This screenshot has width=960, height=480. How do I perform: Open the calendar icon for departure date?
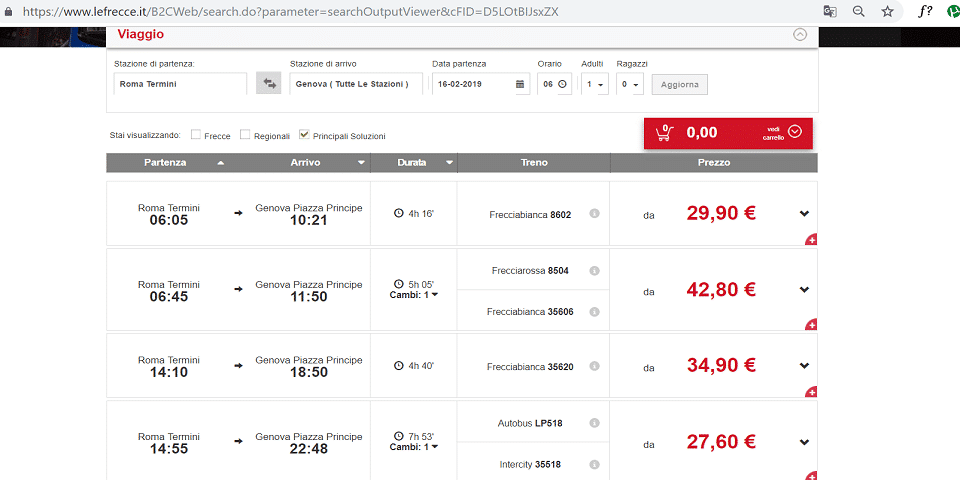[520, 84]
